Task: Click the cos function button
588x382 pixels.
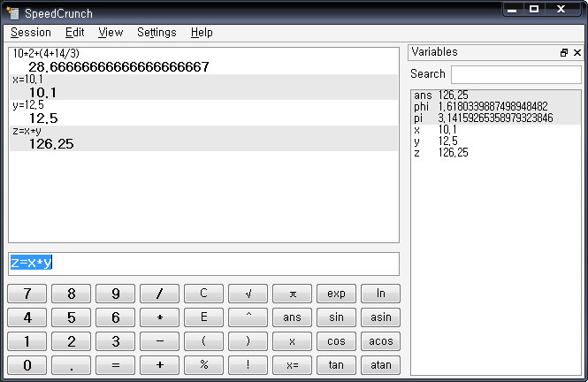Action: click(336, 341)
